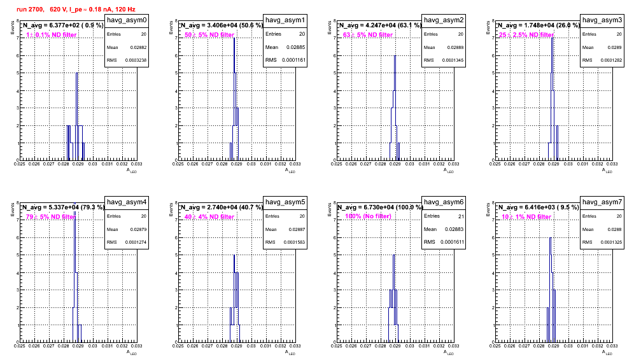Click the N_avg = 6.377e+02 label
Image resolution: width=634 pixels, height=364 pixels.
pyautogui.click(x=62, y=25)
